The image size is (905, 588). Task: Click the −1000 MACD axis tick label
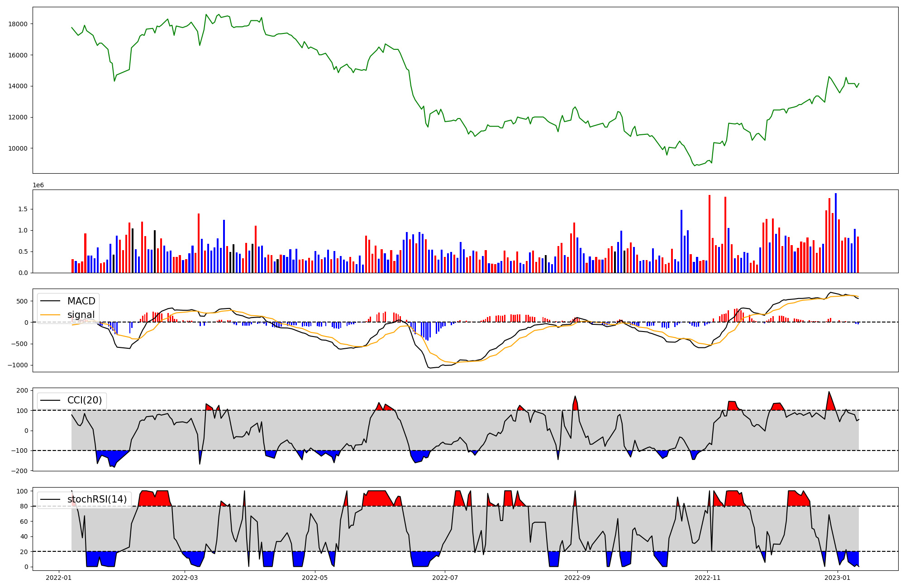pos(17,365)
